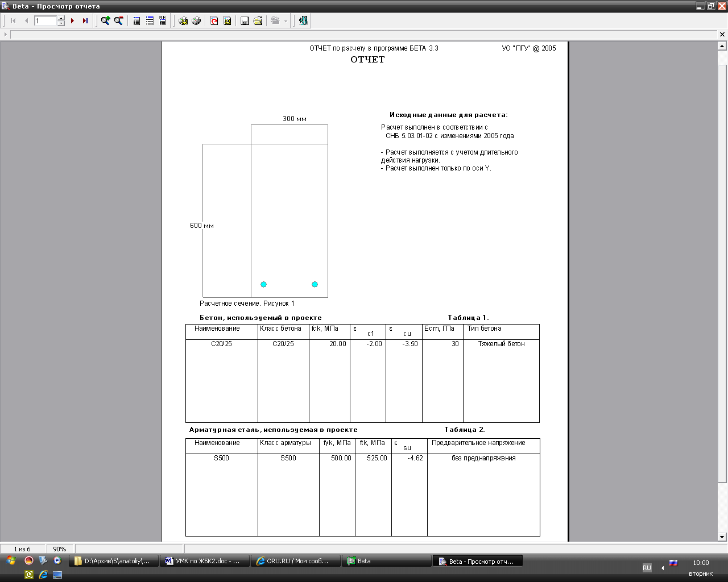
Task: Jump to last page of report
Action: click(x=85, y=21)
